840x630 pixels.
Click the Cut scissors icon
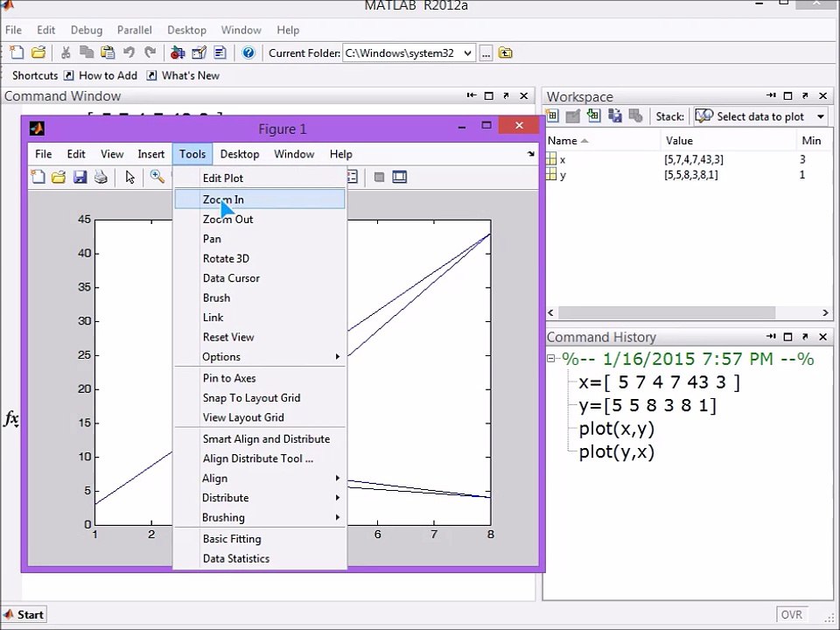[x=66, y=52]
